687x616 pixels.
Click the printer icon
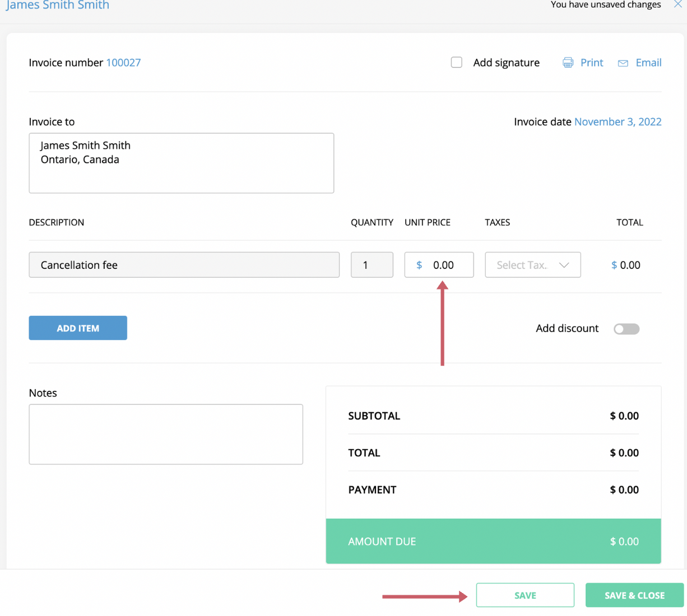[568, 63]
